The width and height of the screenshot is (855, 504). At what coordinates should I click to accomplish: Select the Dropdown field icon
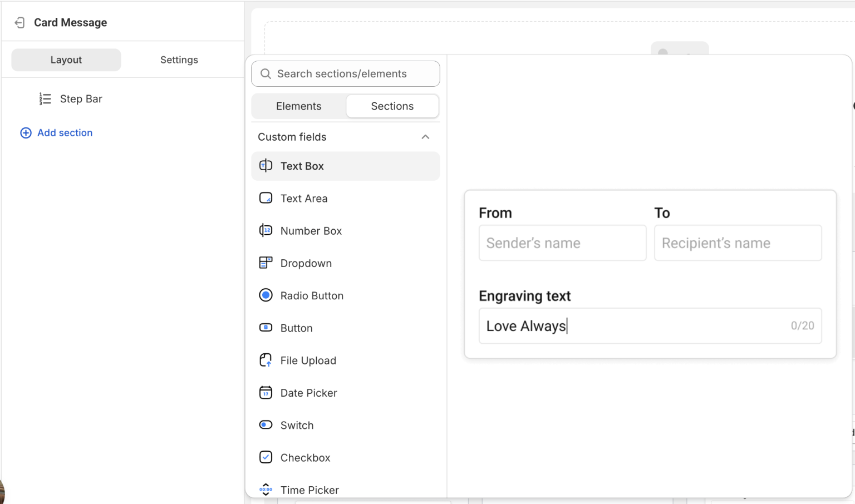pyautogui.click(x=266, y=263)
